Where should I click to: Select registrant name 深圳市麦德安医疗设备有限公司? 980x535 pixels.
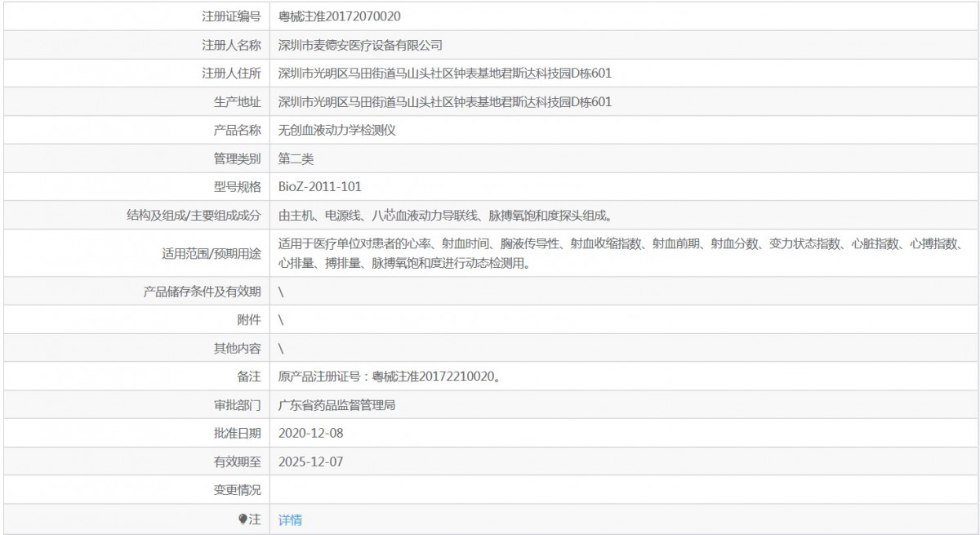coord(360,45)
